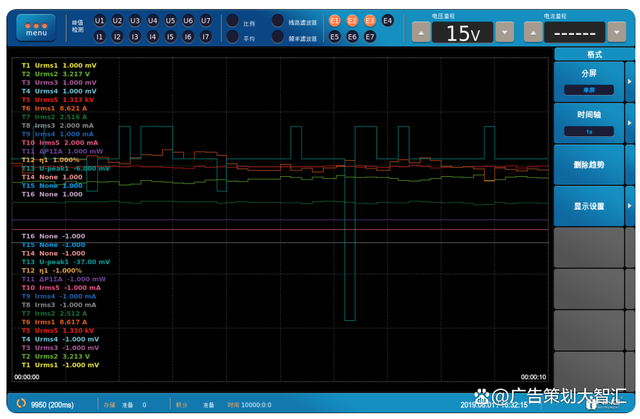Select element E5
Viewport: 640px width, 419px height.
(x=334, y=37)
